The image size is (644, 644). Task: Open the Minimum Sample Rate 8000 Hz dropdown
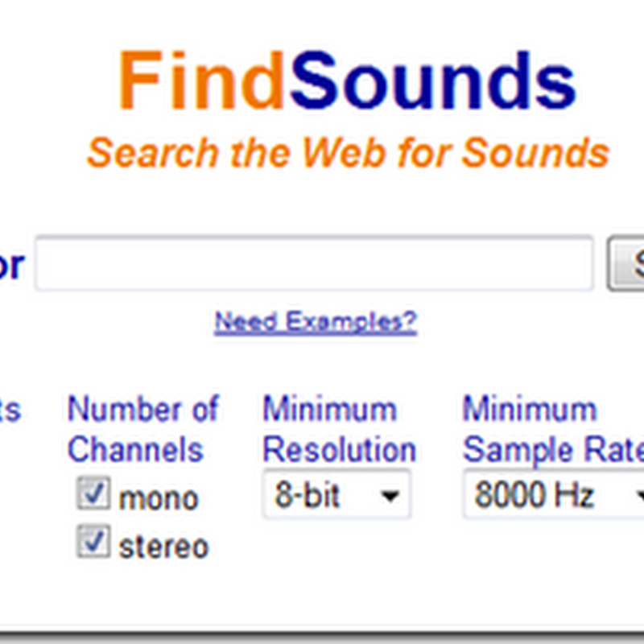point(554,494)
